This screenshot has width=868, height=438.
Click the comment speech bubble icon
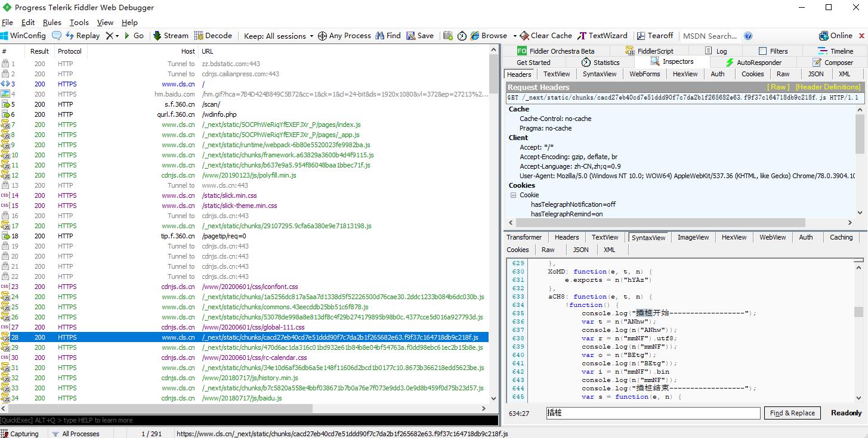pyautogui.click(x=57, y=36)
